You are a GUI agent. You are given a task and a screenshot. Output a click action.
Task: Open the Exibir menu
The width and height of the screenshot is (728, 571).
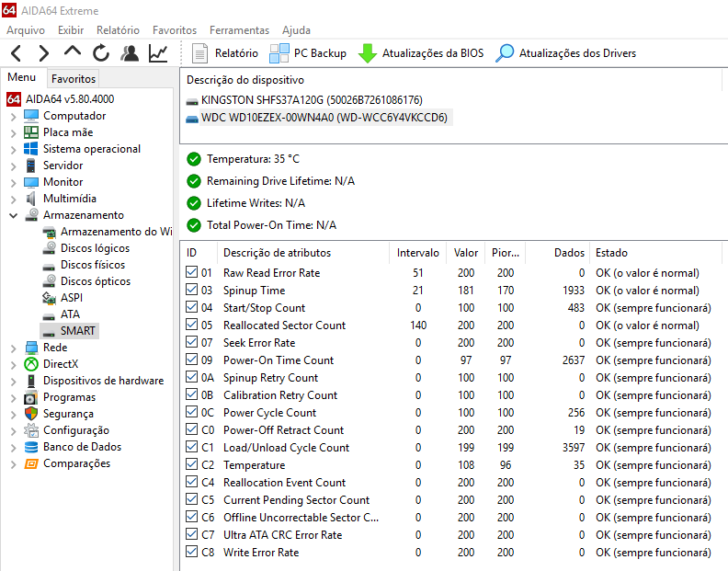click(71, 30)
